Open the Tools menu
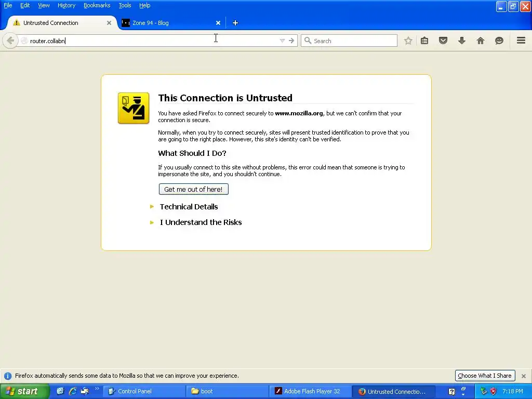 (x=125, y=5)
